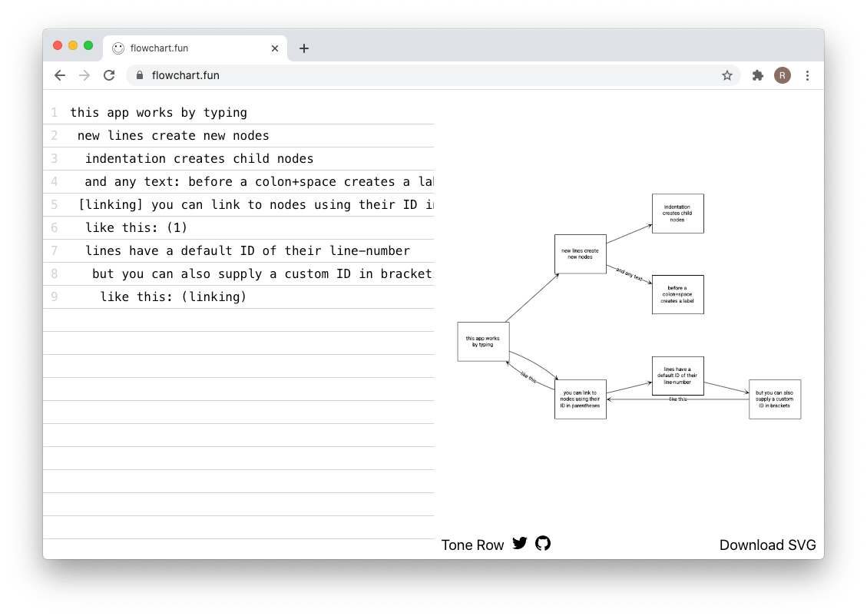This screenshot has width=867, height=616.
Task: Reload the flowchart.fun page
Action: pyautogui.click(x=109, y=75)
